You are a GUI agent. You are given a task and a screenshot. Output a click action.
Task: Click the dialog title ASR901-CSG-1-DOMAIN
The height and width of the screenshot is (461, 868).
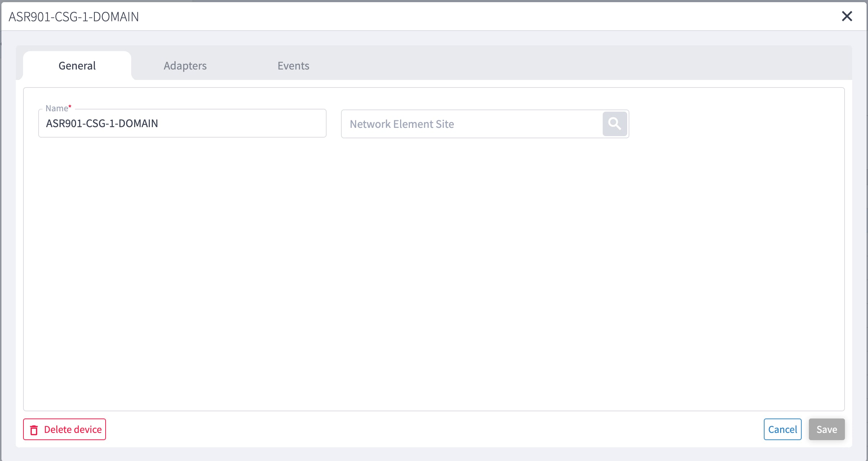tap(74, 16)
